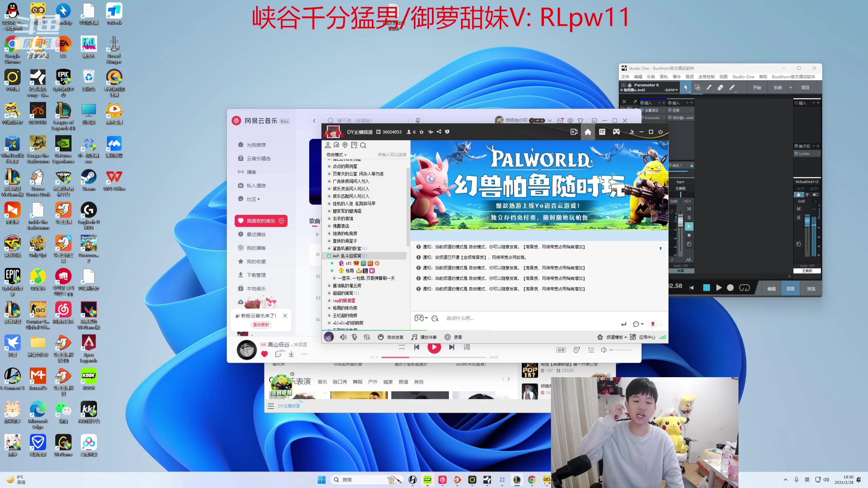Select the Eraser tool in Studio One toolbar

coord(721,87)
